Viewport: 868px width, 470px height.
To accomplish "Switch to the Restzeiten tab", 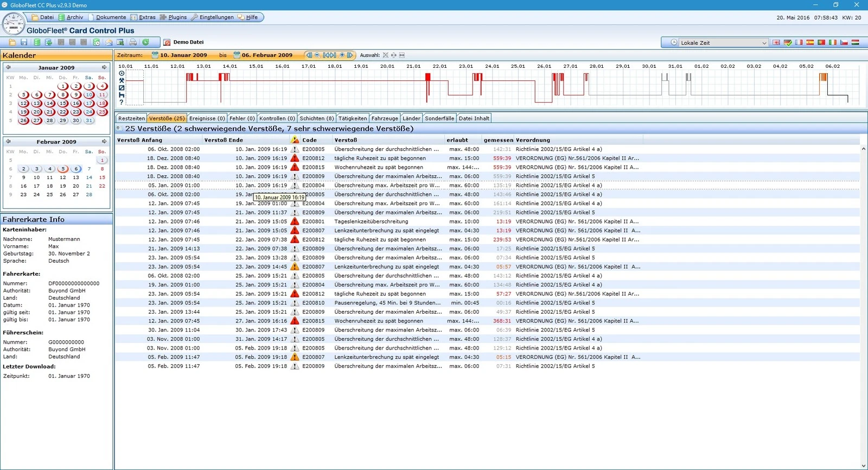I will [x=131, y=118].
